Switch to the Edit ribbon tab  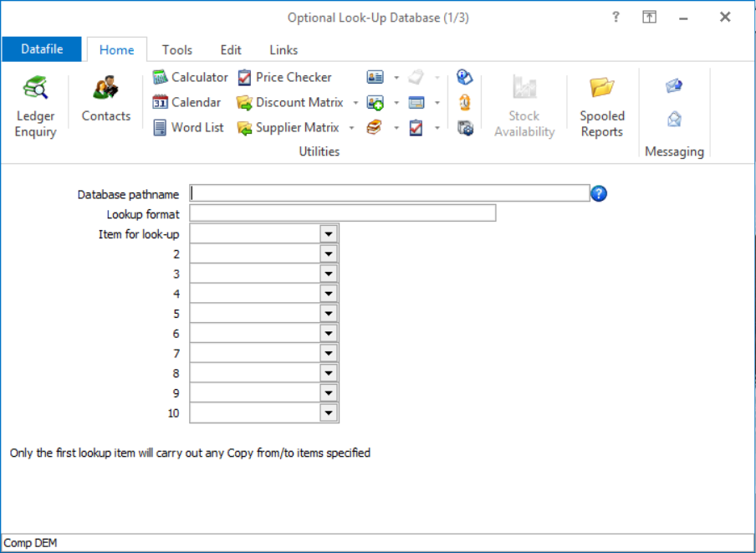click(x=231, y=49)
